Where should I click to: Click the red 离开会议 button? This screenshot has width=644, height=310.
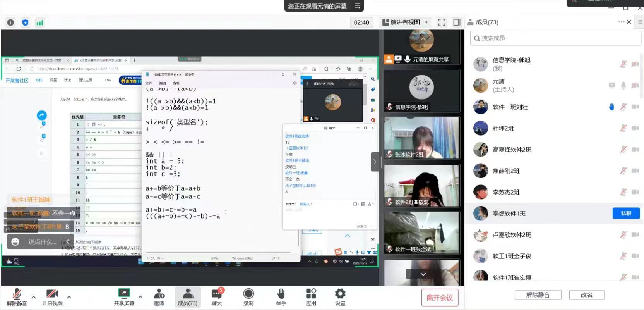click(x=440, y=298)
